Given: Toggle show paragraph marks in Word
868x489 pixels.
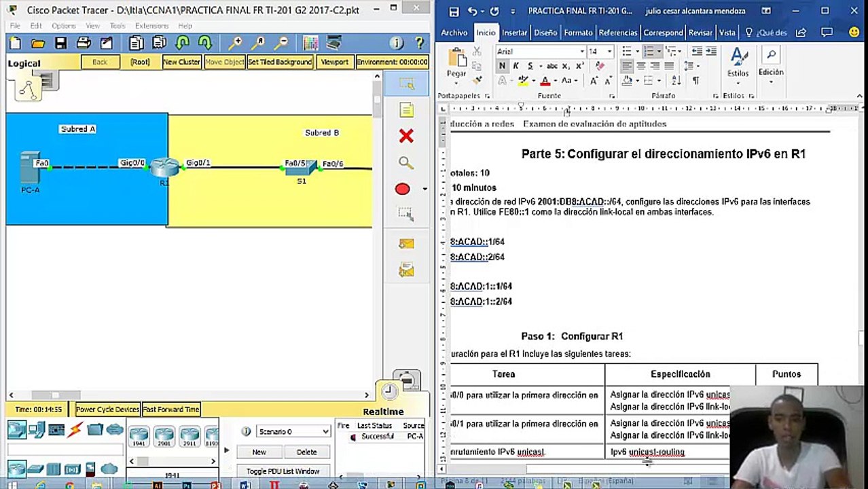Looking at the screenshot, I should point(695,80).
